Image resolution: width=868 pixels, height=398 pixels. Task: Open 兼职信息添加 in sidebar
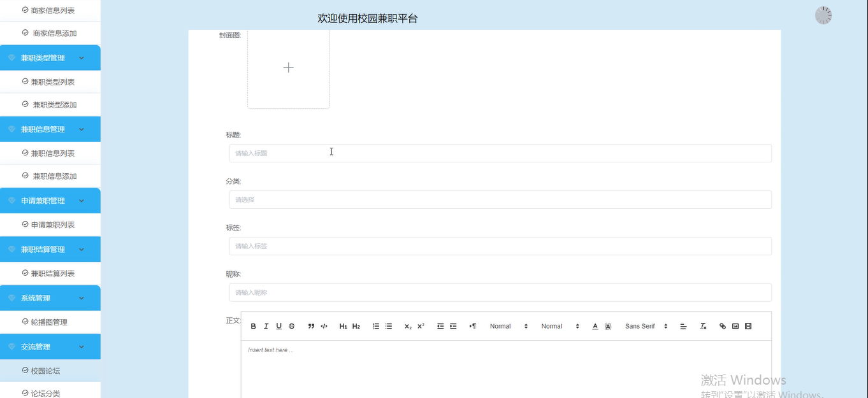pyautogui.click(x=50, y=176)
